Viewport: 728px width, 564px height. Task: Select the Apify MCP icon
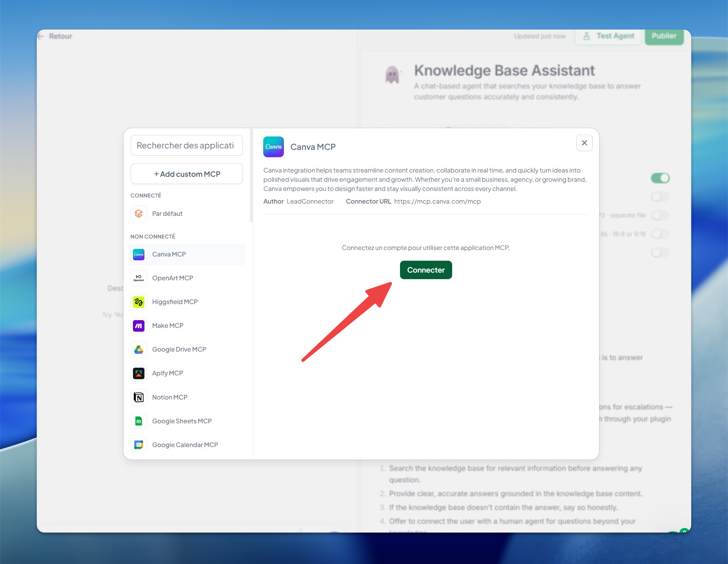pos(139,373)
